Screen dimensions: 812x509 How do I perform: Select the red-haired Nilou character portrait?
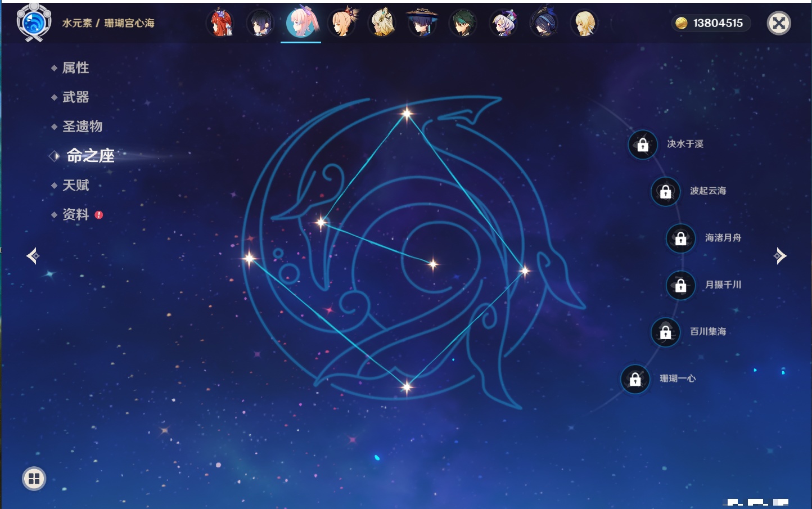221,23
